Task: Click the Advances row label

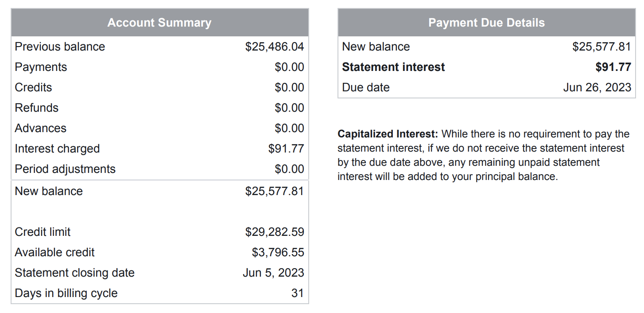Action: point(40,128)
